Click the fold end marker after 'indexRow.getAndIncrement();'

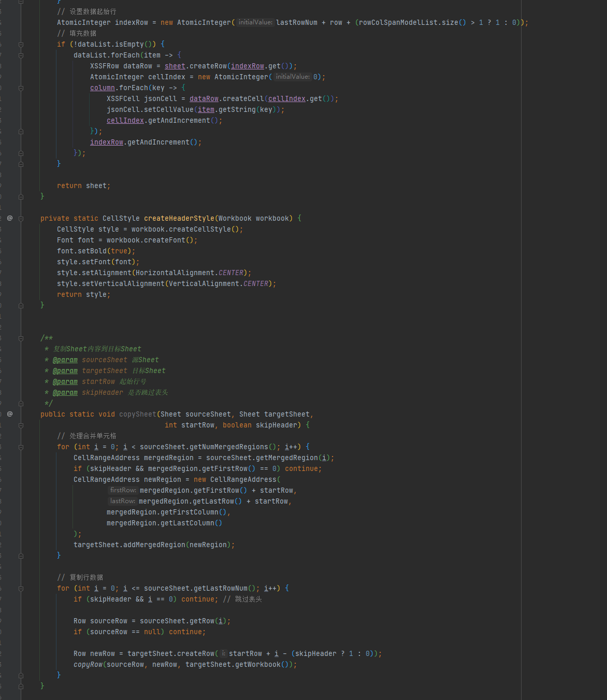(x=21, y=153)
